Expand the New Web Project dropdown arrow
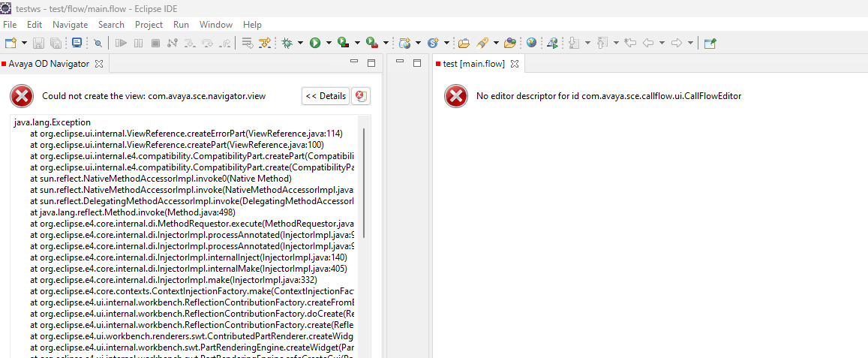The image size is (868, 358). coord(418,43)
